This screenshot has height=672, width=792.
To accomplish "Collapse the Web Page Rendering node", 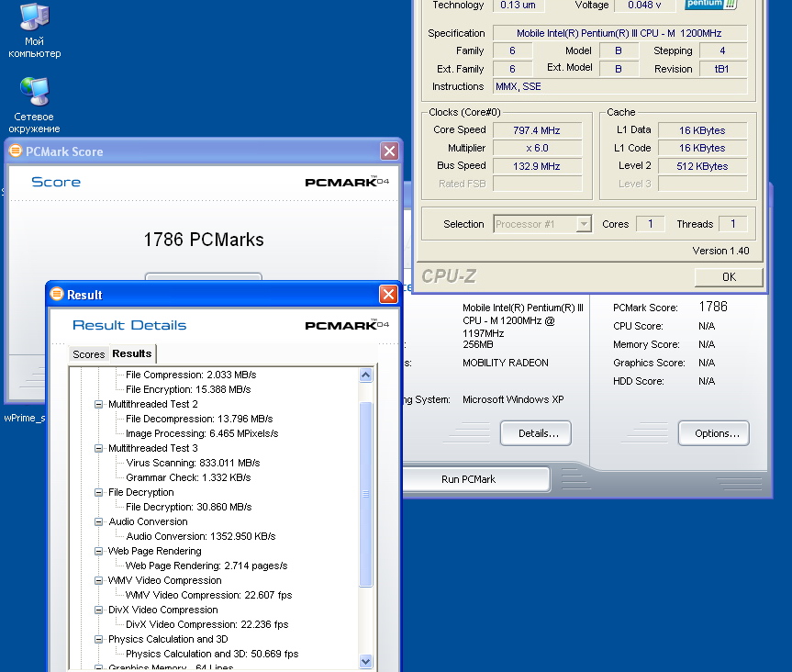I will (x=99, y=551).
